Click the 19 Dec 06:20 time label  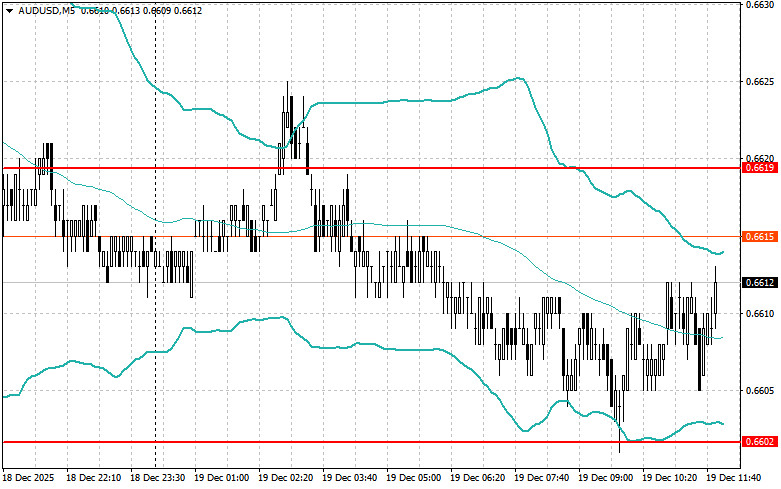(x=477, y=478)
